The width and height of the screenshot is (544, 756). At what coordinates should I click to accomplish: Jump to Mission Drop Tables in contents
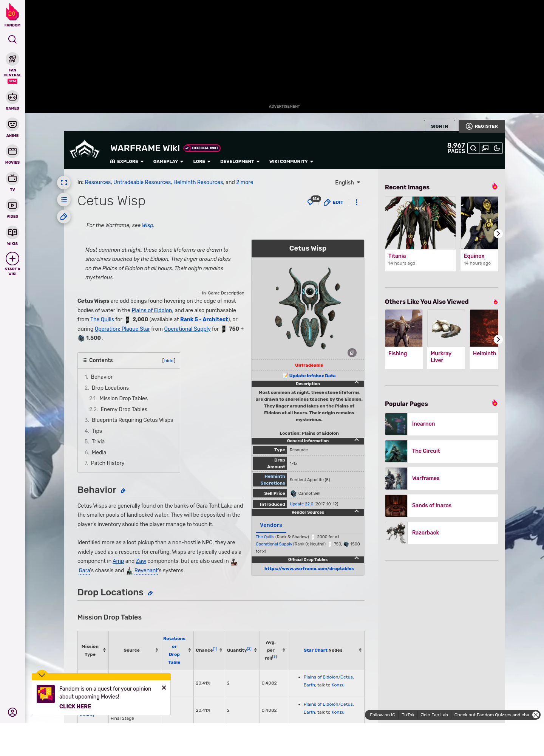coord(124,398)
